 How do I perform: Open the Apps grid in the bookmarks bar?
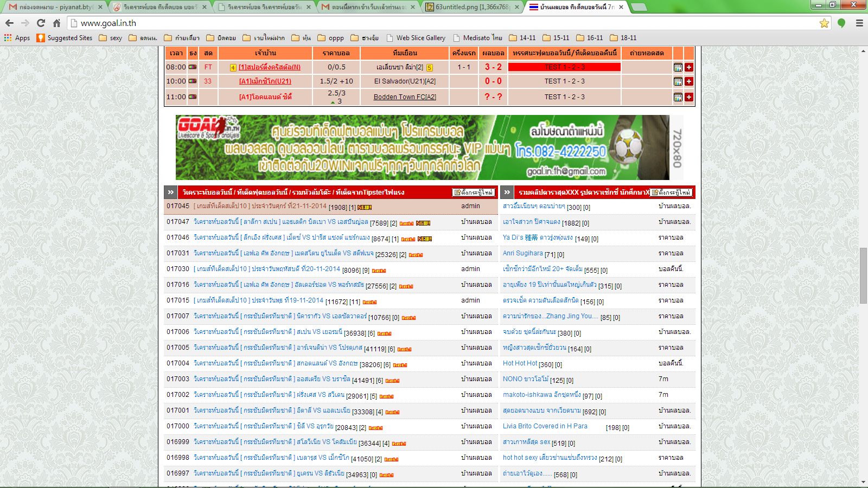point(17,38)
